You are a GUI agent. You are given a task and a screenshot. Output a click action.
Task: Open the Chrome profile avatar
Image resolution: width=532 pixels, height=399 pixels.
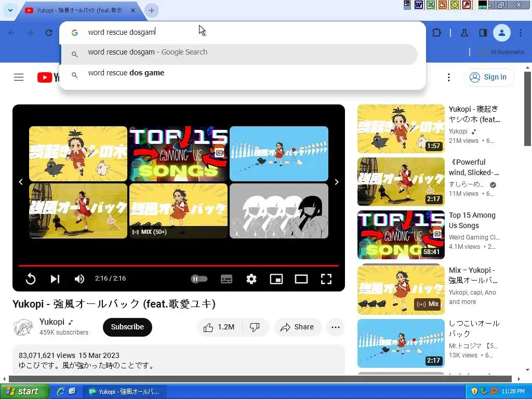coord(501,33)
